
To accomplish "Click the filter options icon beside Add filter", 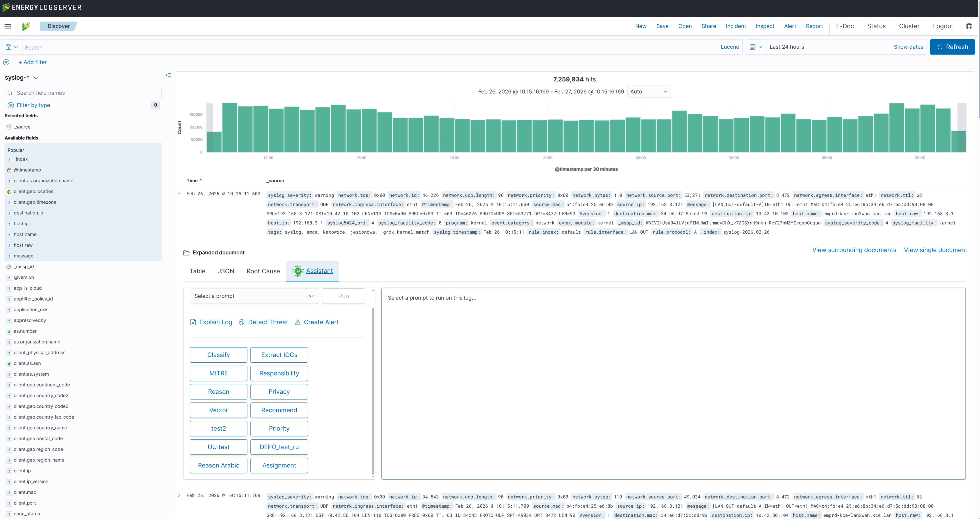I will coord(6,62).
